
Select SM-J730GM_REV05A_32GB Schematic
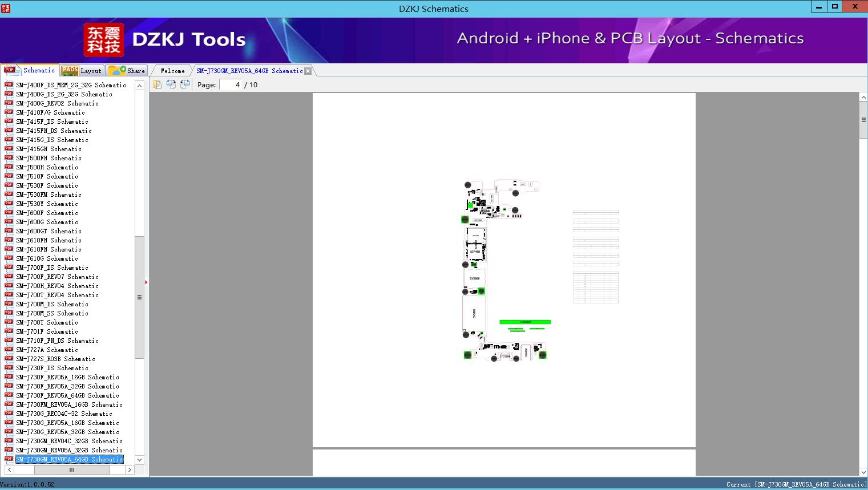69,450
